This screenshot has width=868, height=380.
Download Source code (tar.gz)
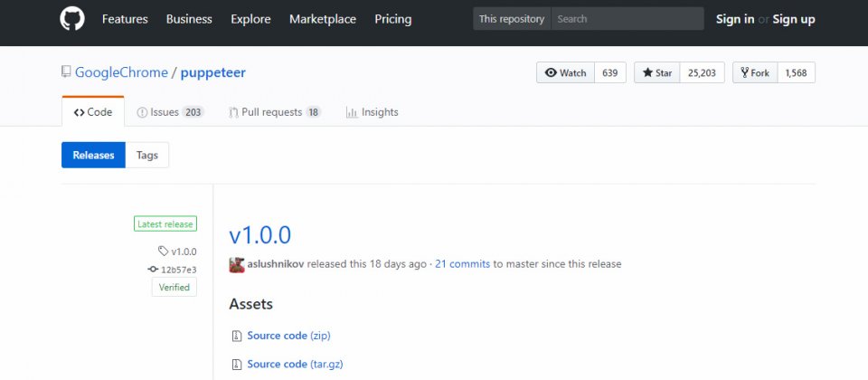(x=295, y=365)
